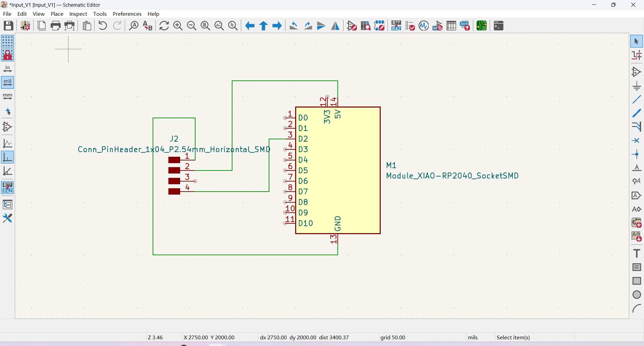Annotate schematic symbols from top toolbar
644x346 pixels.
(x=396, y=26)
